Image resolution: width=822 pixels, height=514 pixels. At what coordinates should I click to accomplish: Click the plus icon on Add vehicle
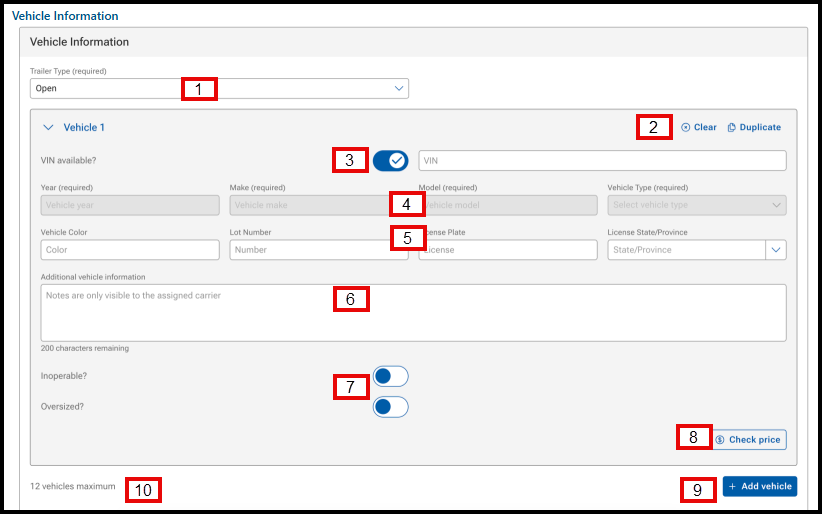tap(732, 486)
